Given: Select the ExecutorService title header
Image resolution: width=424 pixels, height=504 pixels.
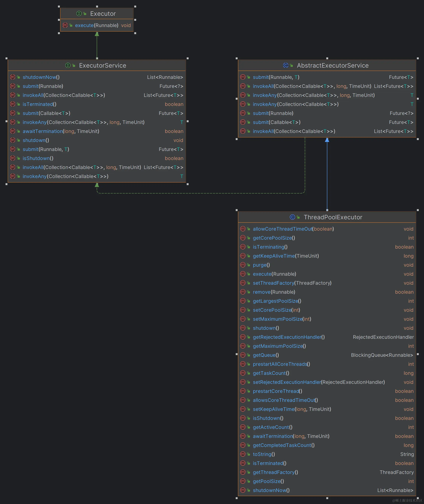Looking at the screenshot, I should coord(102,65).
